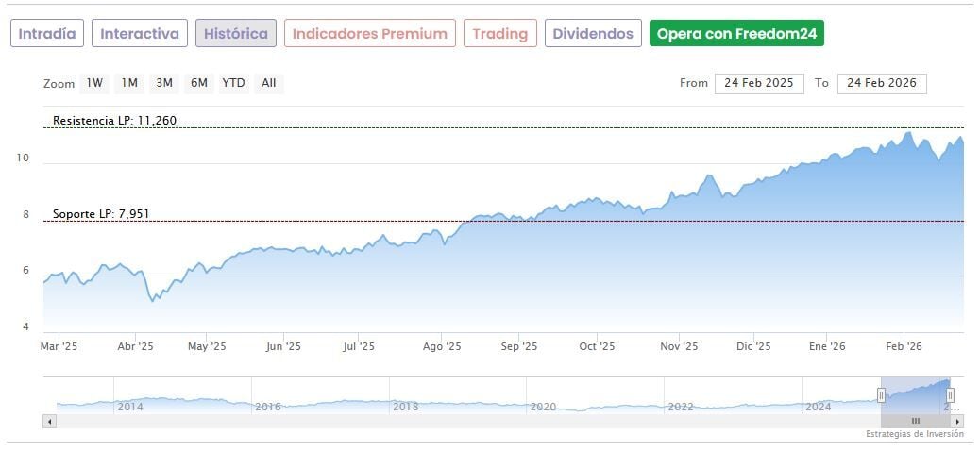Click Opera con Freedom24 button
This screenshot has width=980, height=451.
click(x=737, y=34)
